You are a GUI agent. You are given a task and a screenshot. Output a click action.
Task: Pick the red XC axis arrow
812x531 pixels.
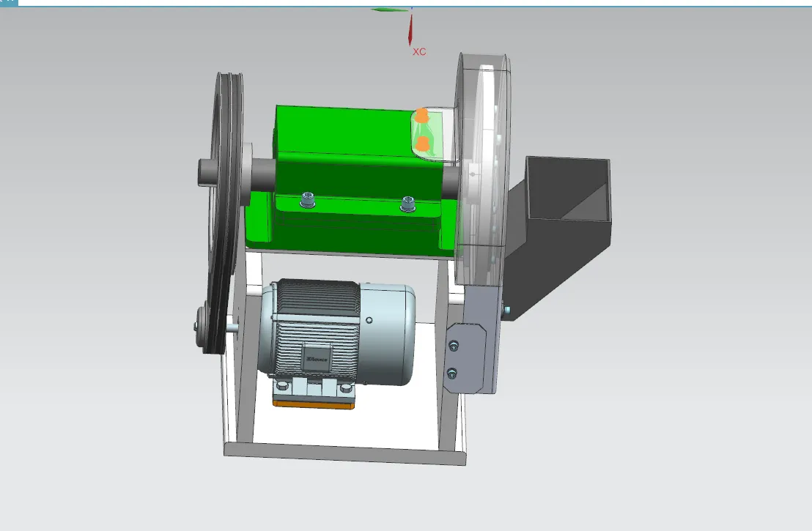tap(410, 29)
